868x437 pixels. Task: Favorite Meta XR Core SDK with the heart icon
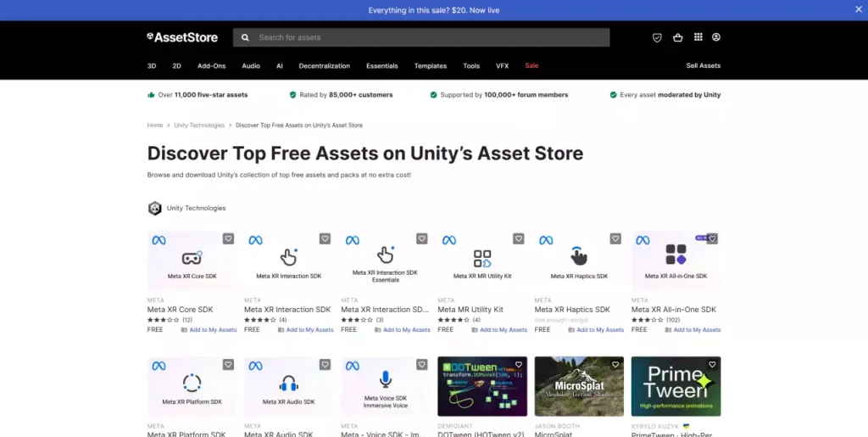click(228, 238)
